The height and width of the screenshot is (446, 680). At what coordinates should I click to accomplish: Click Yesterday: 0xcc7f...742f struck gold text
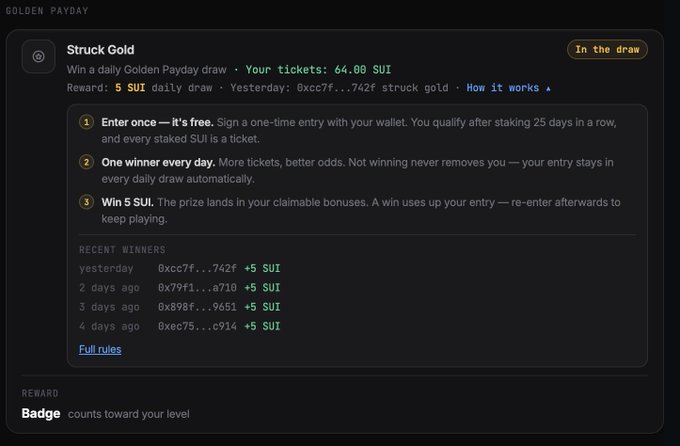click(x=339, y=88)
